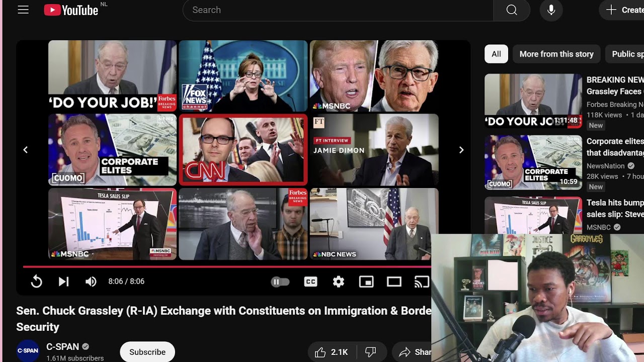Visit the Forbes Breaking News channel link

615,105
